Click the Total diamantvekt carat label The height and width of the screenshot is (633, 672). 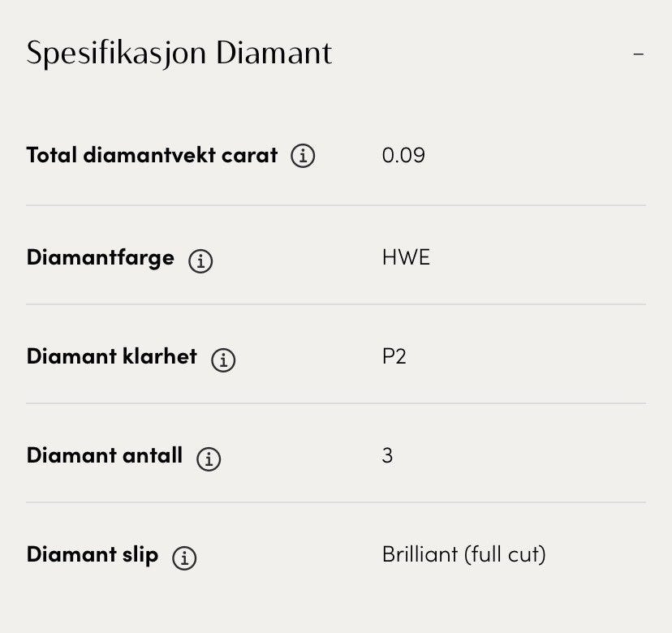point(152,154)
